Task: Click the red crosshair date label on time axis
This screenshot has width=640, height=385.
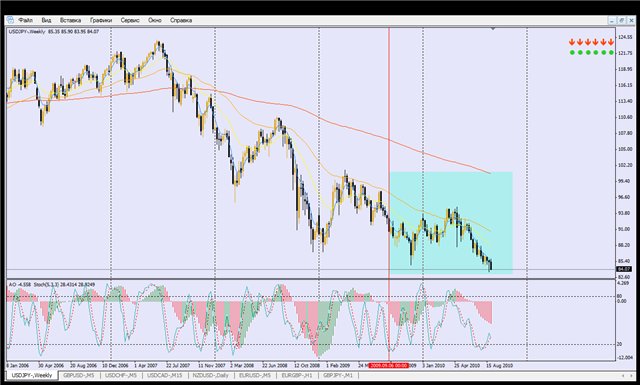Action: click(389, 365)
